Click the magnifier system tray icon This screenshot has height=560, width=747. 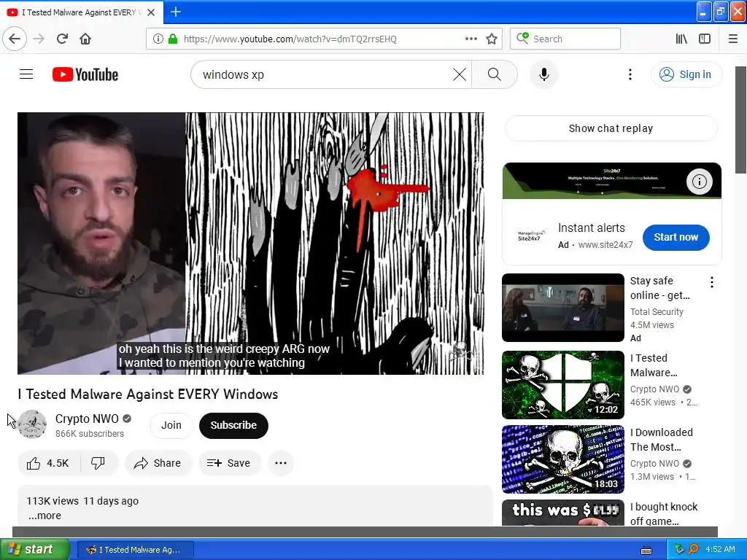[x=693, y=549]
